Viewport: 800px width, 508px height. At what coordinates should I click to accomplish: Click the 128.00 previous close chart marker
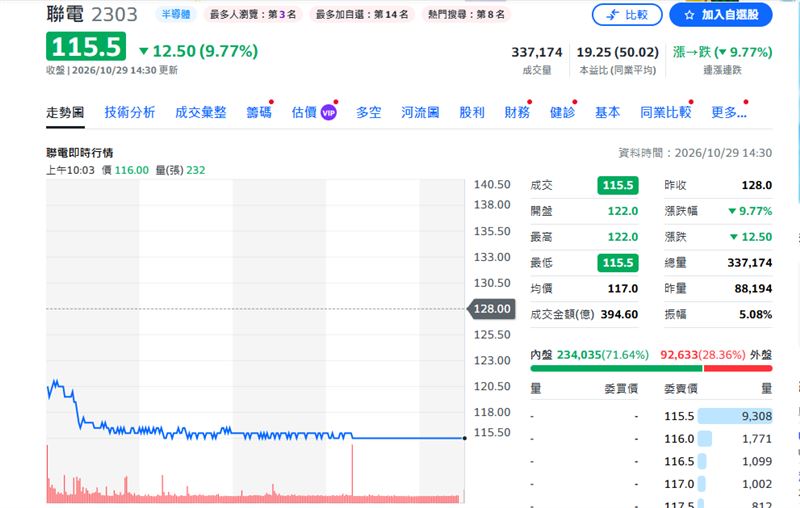(x=492, y=309)
